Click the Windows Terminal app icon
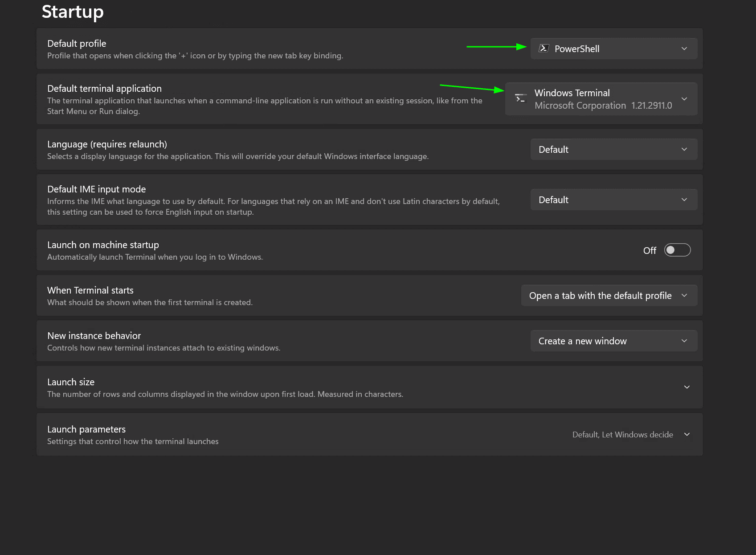 click(520, 98)
